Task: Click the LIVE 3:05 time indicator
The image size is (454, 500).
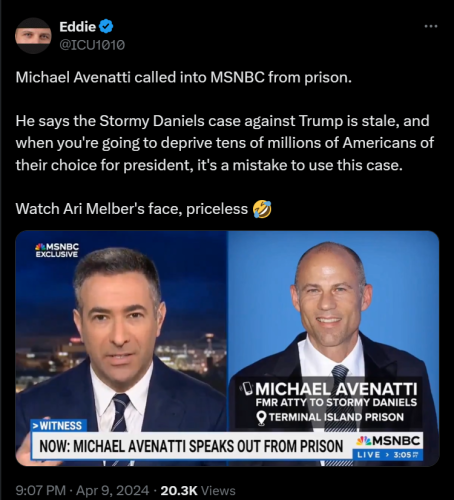Action: tap(388, 455)
